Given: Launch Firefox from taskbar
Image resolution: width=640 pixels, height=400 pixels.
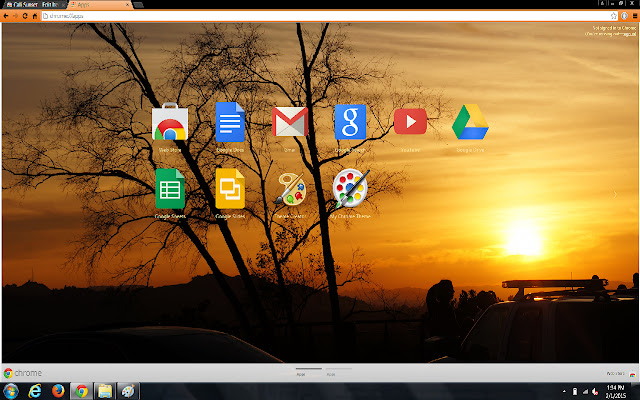Looking at the screenshot, I should [x=58, y=391].
